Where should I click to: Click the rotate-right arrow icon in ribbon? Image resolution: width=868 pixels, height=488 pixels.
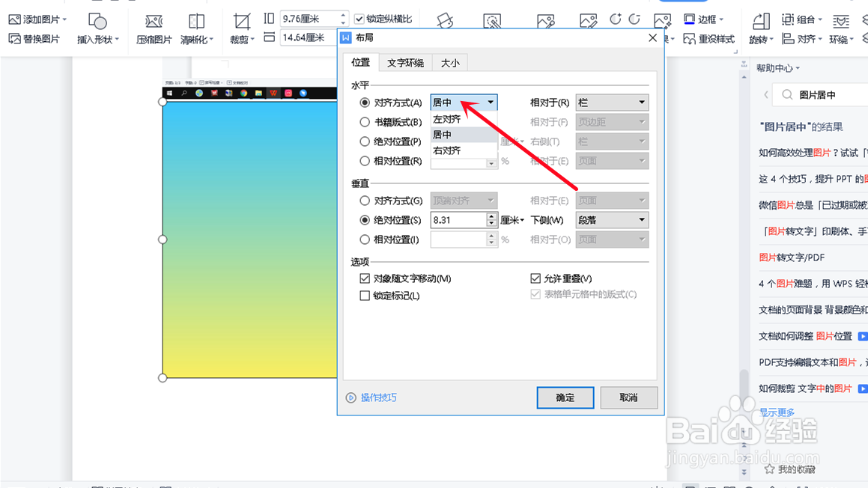coord(634,19)
